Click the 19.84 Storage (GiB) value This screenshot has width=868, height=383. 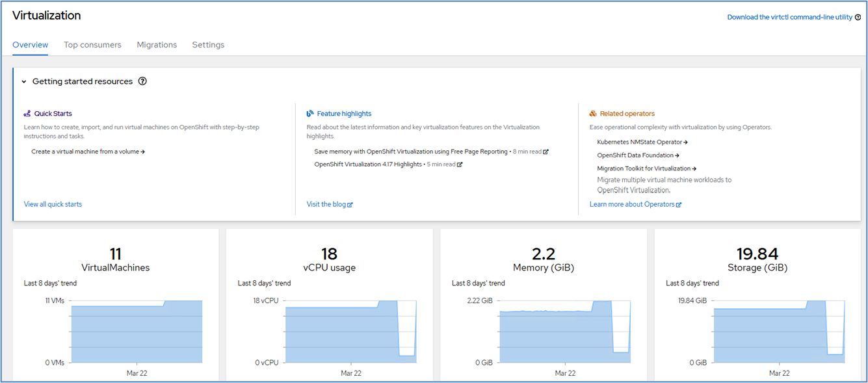(757, 254)
